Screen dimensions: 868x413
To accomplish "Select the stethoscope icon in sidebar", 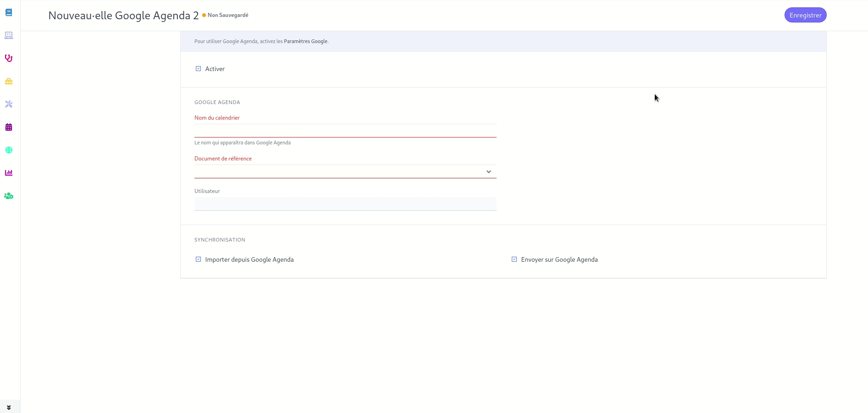I will tap(9, 58).
